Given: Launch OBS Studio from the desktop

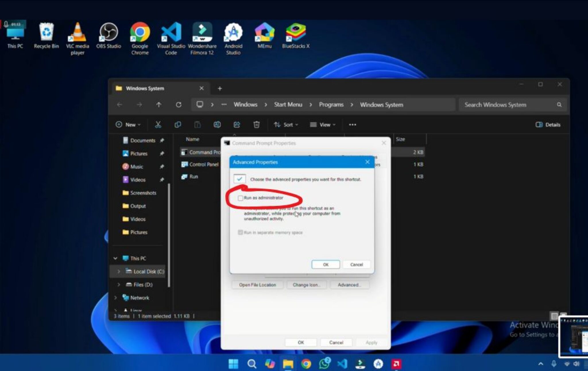Looking at the screenshot, I should [x=109, y=32].
